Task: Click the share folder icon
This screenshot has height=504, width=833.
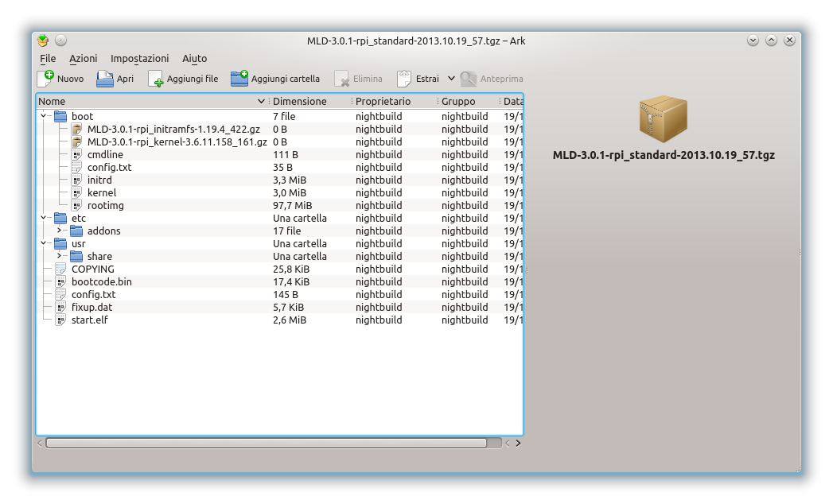Action: coord(76,257)
